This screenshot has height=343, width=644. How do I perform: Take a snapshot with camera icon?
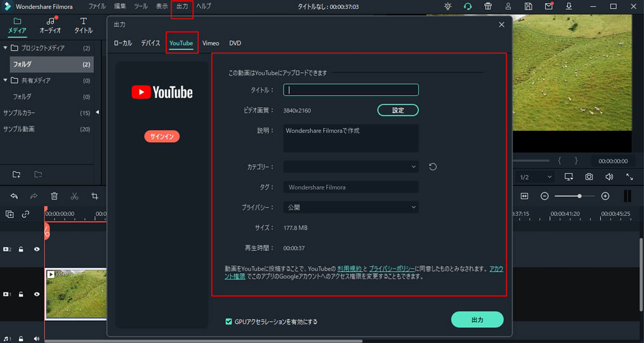pyautogui.click(x=589, y=177)
